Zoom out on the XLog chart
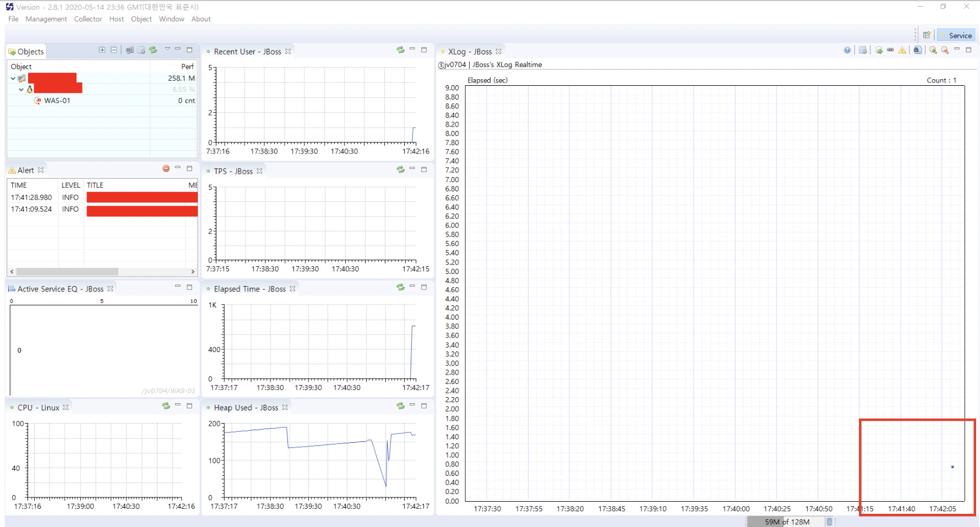980x527 pixels. click(945, 50)
